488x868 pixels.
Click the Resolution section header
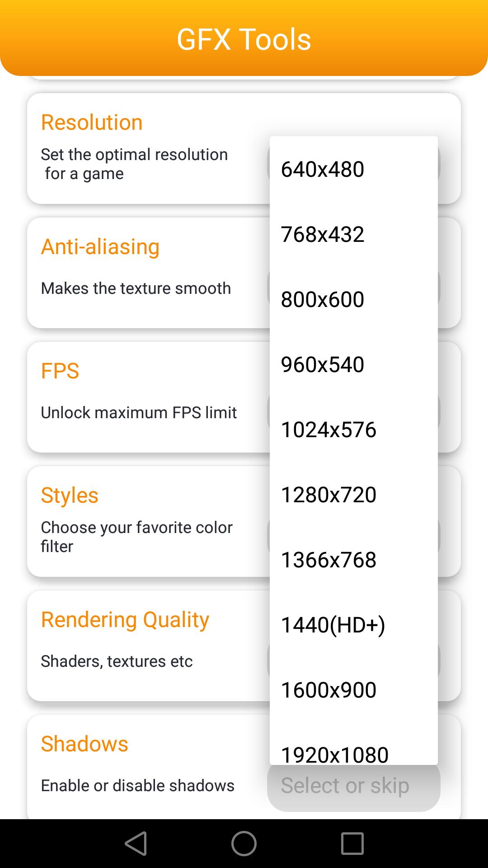(x=91, y=122)
